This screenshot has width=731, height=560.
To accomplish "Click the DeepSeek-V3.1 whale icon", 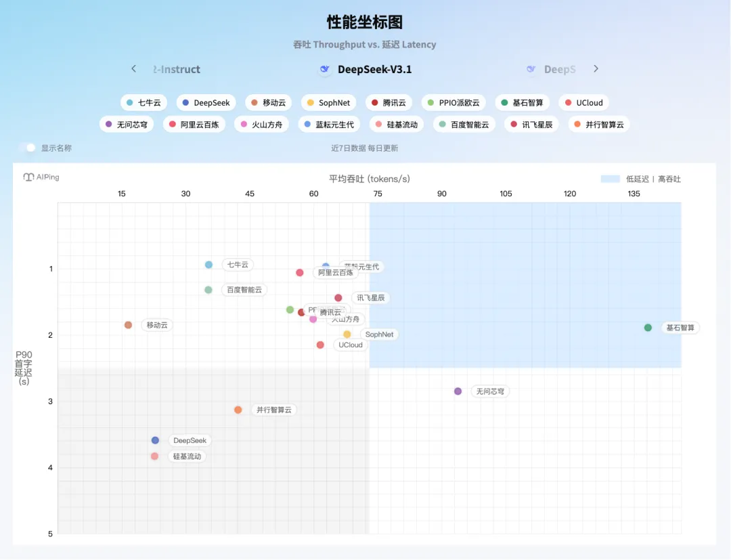I will [325, 69].
